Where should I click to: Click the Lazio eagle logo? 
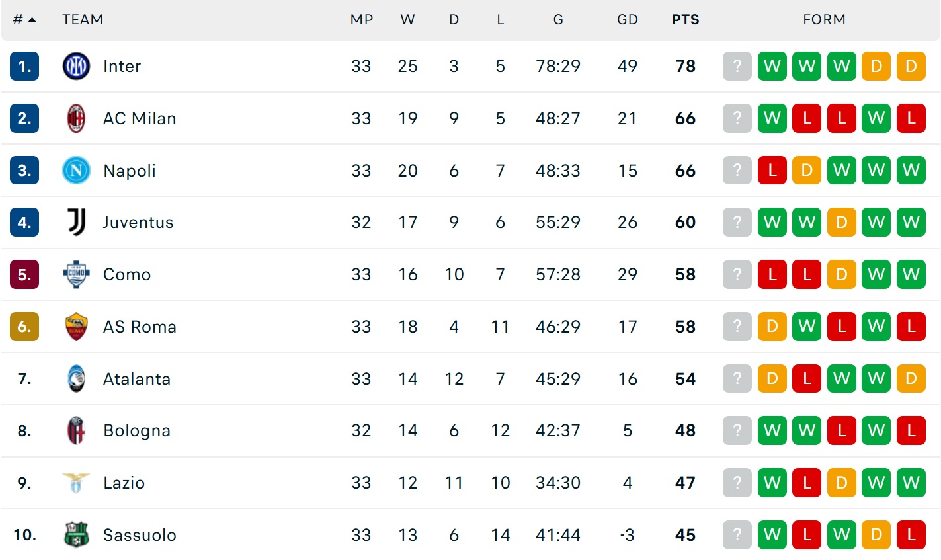[x=76, y=483]
